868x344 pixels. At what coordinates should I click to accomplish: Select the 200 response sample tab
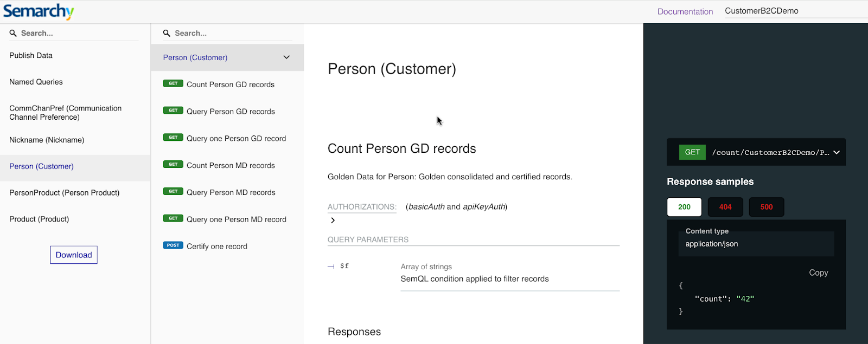[x=684, y=207]
